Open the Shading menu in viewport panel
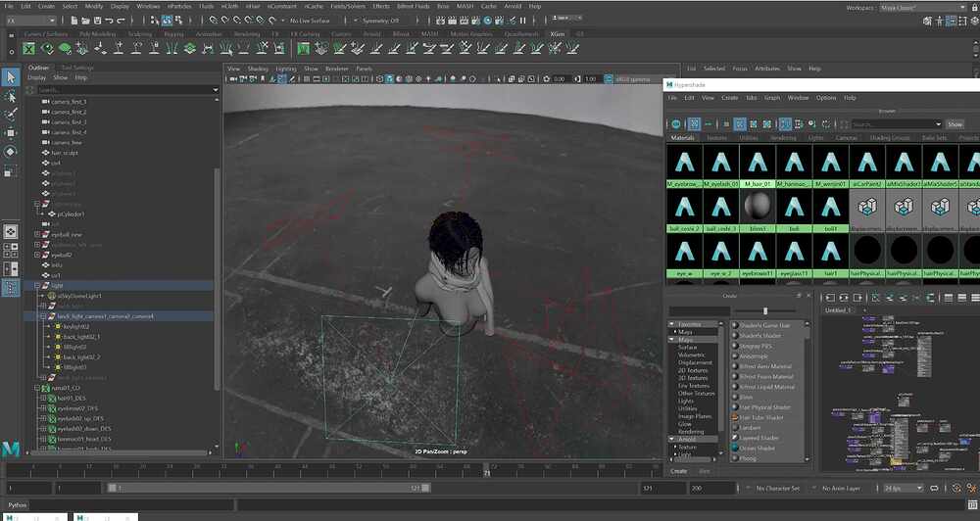The height and width of the screenshot is (521, 980). (x=258, y=69)
